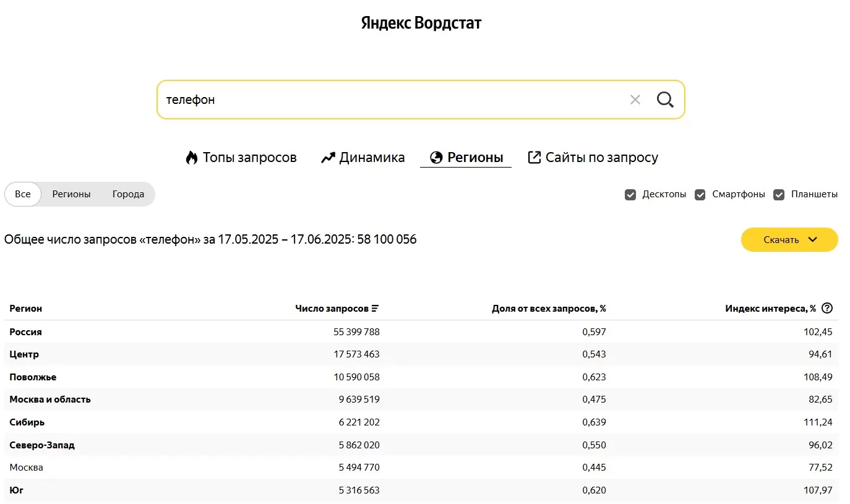Click the external link icon for Сайты по запросу
The height and width of the screenshot is (504, 850).
point(534,158)
